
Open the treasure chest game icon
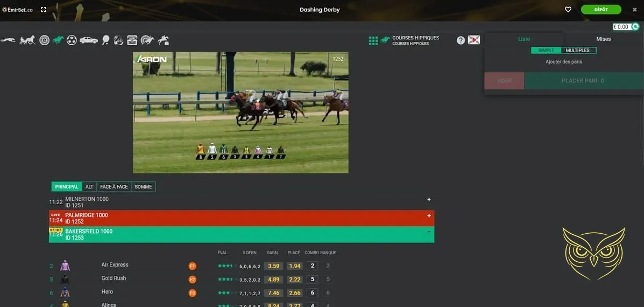(x=132, y=40)
